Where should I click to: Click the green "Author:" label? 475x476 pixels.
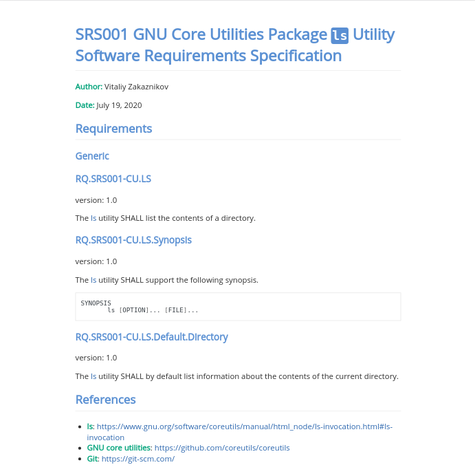tap(89, 87)
